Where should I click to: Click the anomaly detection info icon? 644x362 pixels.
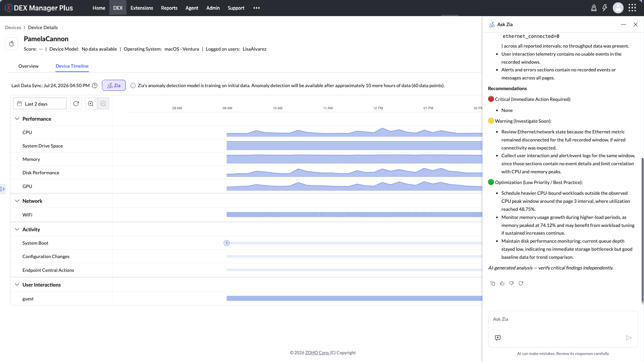tap(133, 85)
